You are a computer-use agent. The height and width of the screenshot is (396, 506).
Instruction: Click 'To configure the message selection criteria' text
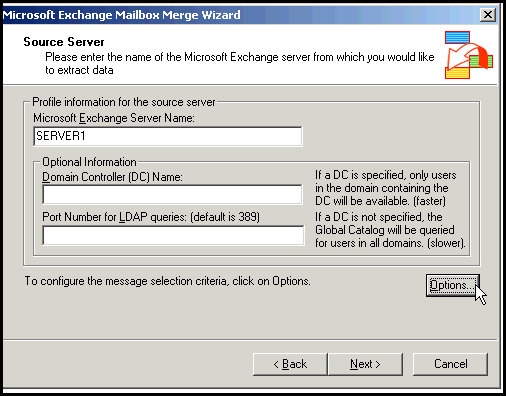pos(167,281)
